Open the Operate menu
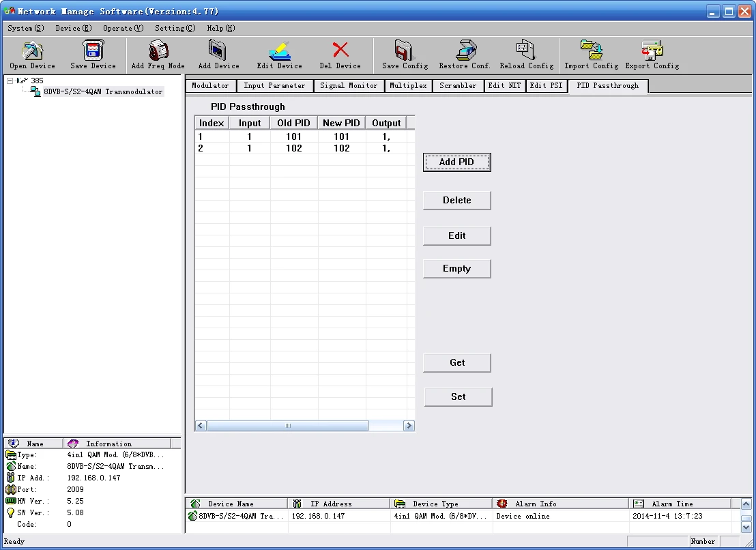The height and width of the screenshot is (550, 756). pyautogui.click(x=123, y=28)
